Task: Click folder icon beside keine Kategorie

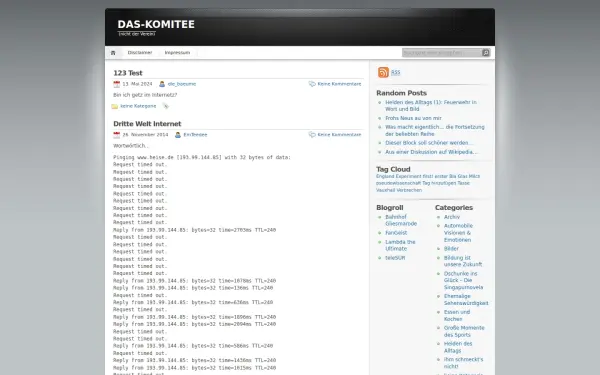Action: tap(115, 106)
